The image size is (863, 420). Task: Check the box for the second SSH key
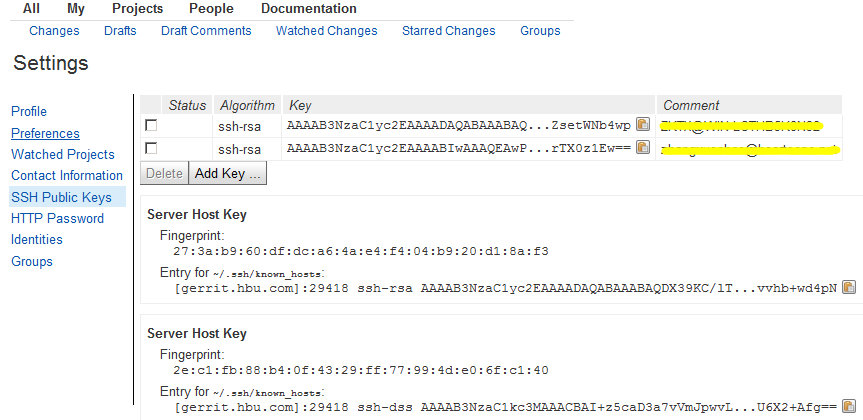pyautogui.click(x=151, y=148)
